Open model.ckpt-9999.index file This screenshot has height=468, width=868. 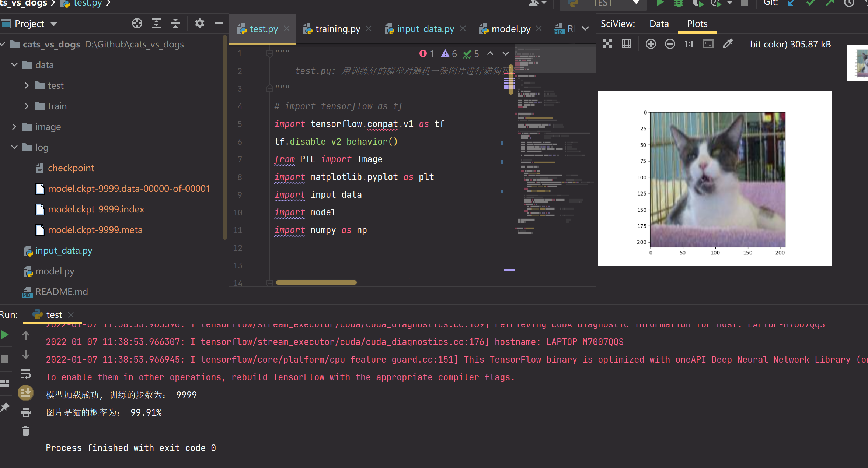96,209
